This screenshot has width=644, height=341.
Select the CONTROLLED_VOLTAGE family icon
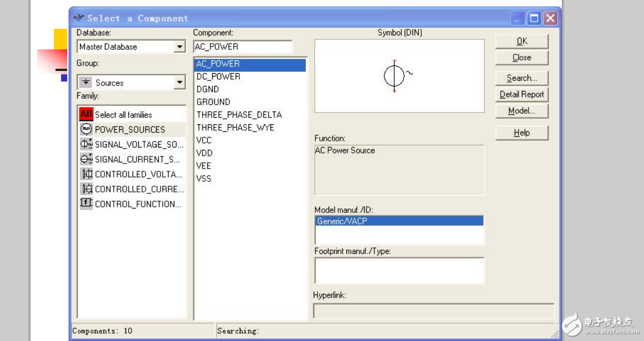pos(86,174)
